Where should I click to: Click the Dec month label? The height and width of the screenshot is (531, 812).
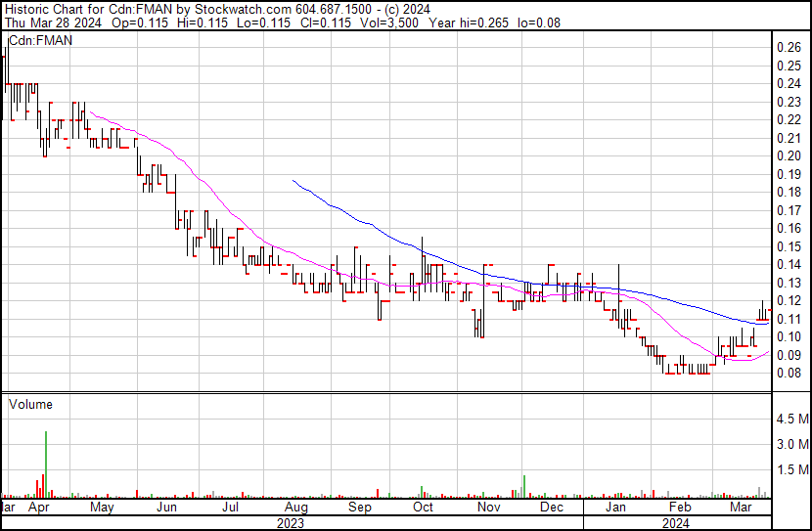552,508
